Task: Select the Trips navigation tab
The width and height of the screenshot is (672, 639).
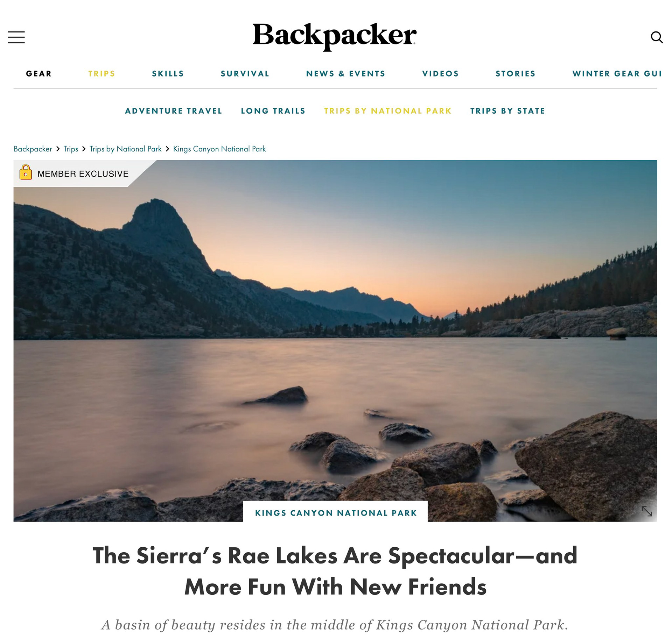Action: coord(102,73)
